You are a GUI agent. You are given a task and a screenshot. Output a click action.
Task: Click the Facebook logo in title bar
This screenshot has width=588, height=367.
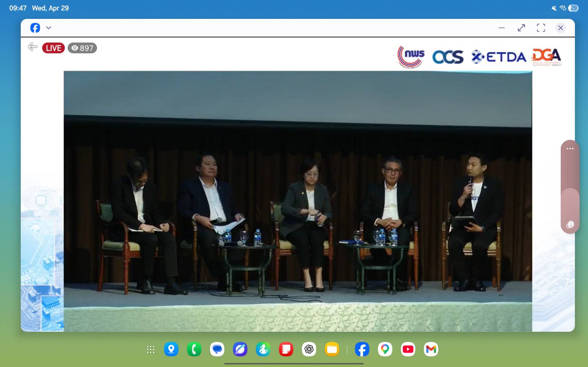35,28
